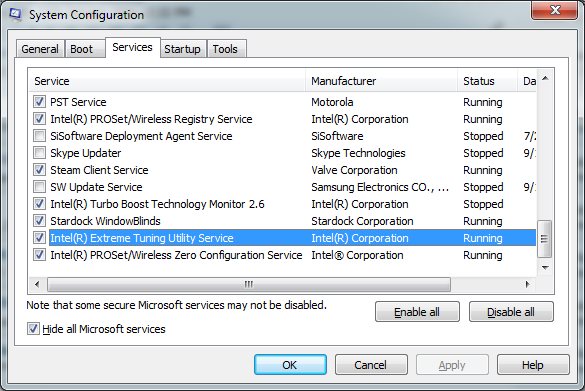Toggle Hide all Microsoft services checkbox
This screenshot has height=391, width=585.
click(x=33, y=329)
